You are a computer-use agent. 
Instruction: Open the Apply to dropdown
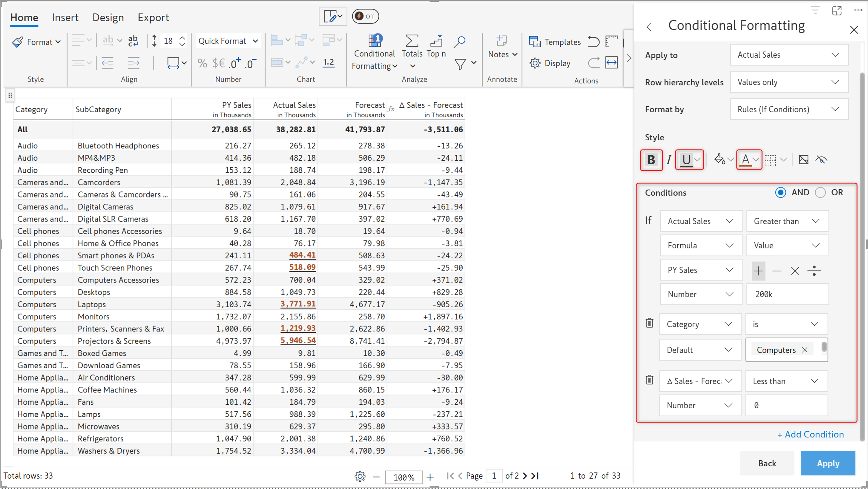(789, 55)
